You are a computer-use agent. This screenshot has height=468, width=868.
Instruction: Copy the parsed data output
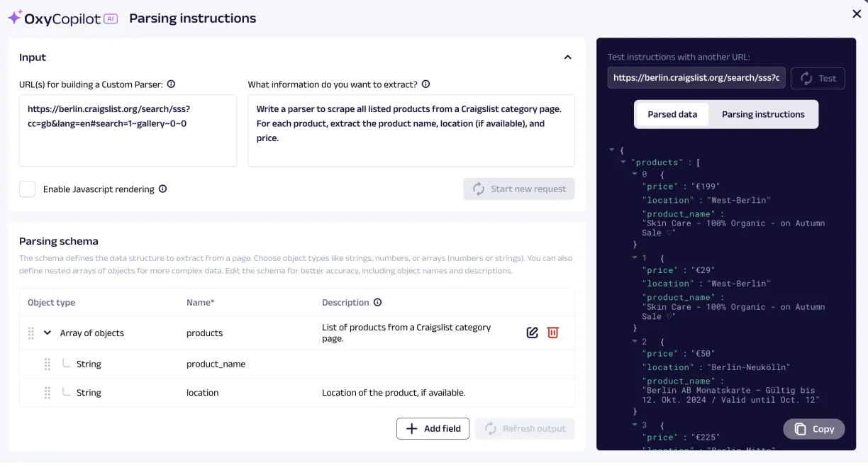(x=814, y=429)
